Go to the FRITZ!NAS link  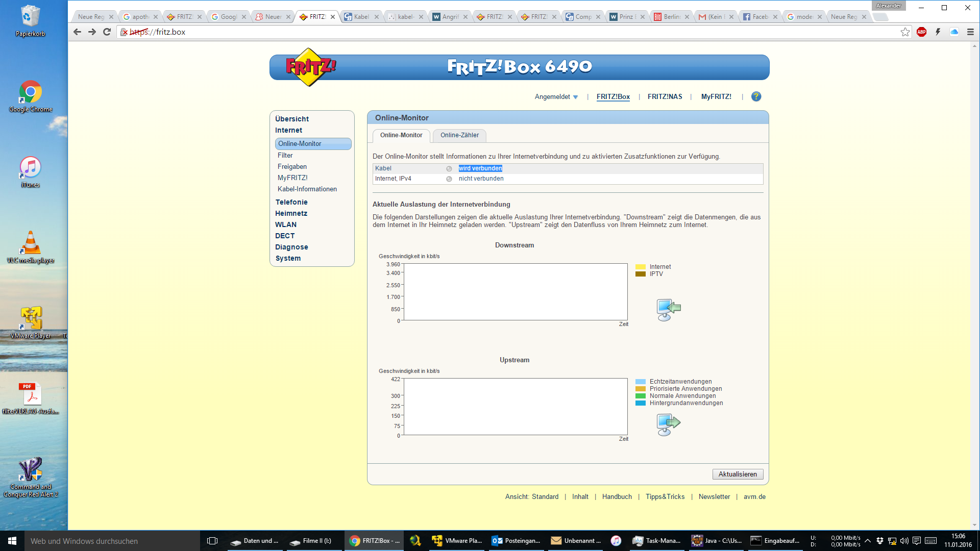[x=665, y=97]
